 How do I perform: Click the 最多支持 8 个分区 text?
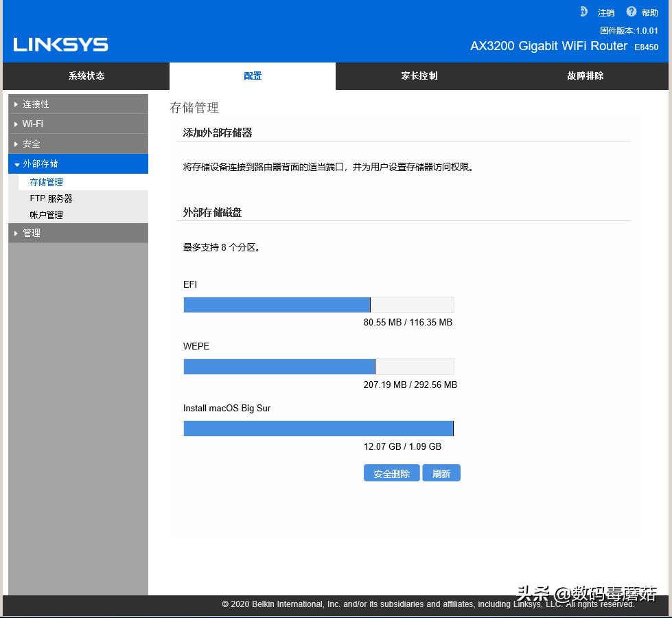[x=221, y=247]
